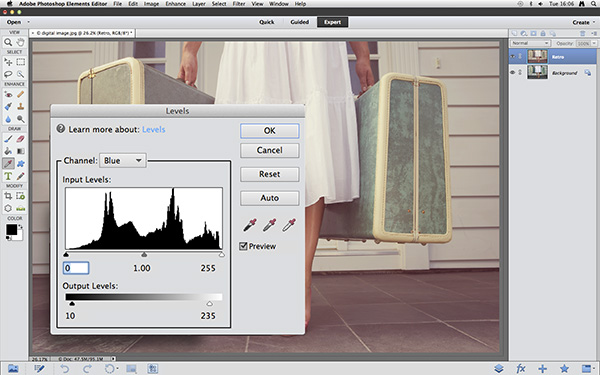Switch to Guided edit mode tab

click(x=300, y=22)
